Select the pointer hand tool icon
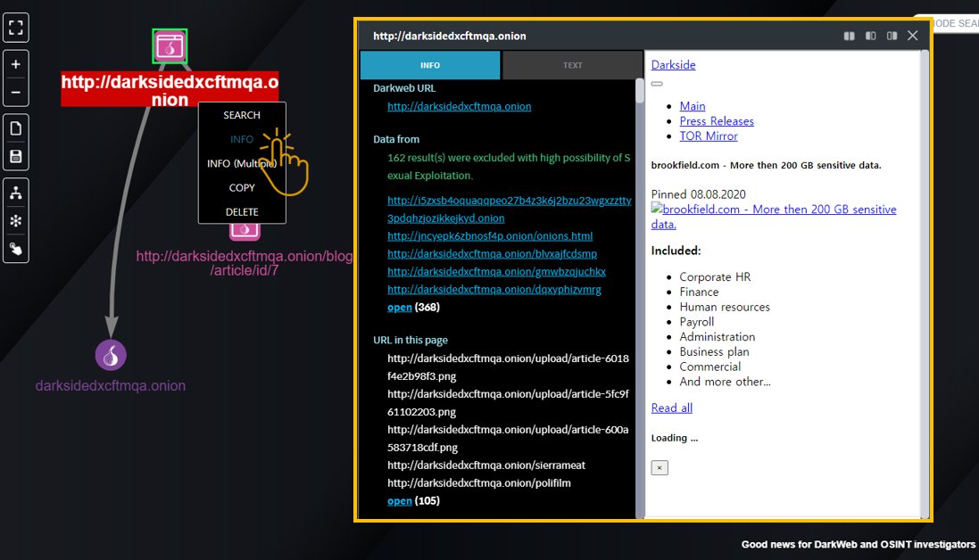This screenshot has width=979, height=560. point(15,249)
